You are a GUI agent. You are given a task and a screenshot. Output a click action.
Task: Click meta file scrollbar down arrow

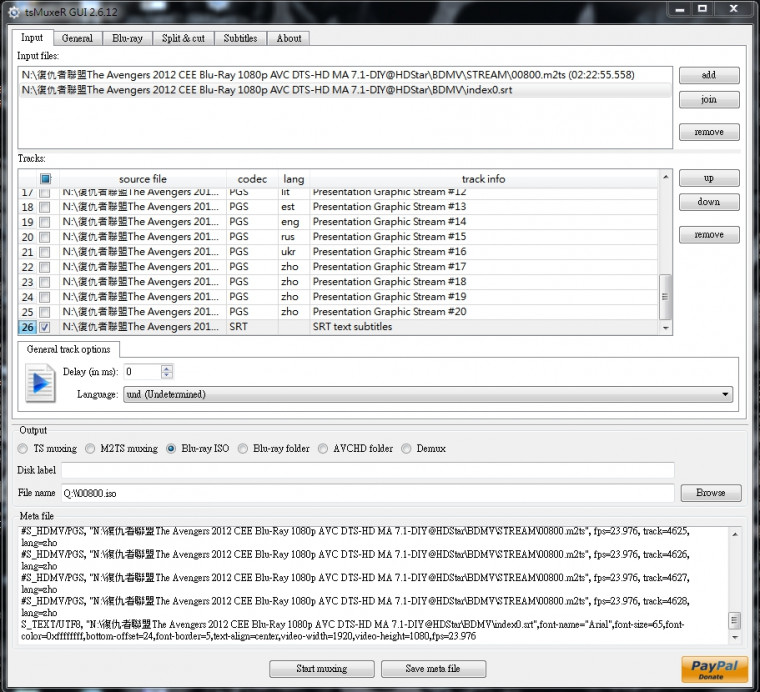click(x=735, y=638)
